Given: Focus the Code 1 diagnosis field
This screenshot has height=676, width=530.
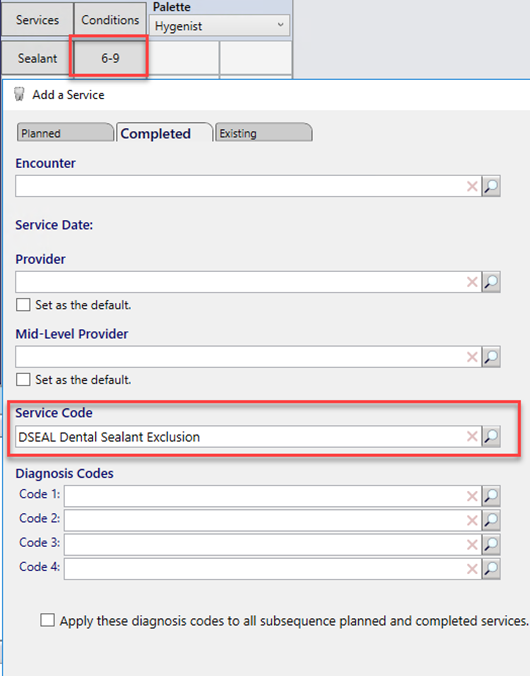Looking at the screenshot, I should [x=273, y=496].
